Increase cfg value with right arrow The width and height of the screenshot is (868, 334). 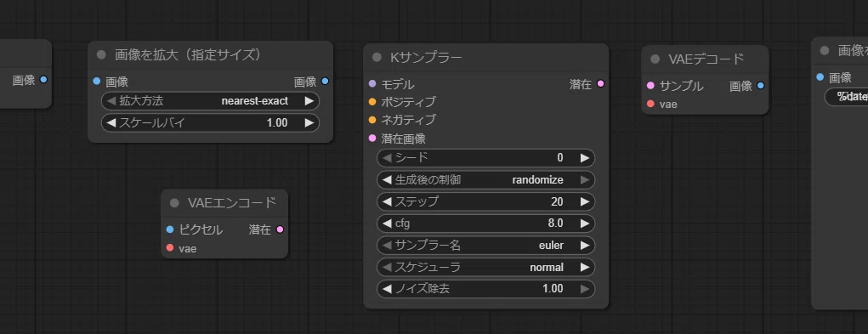click(585, 224)
